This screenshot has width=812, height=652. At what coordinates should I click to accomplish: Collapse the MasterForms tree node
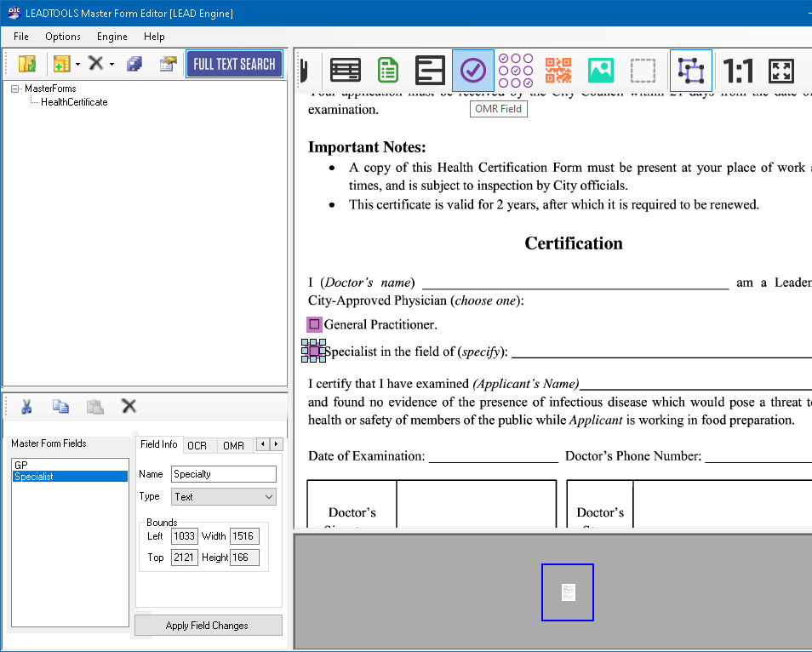[15, 89]
